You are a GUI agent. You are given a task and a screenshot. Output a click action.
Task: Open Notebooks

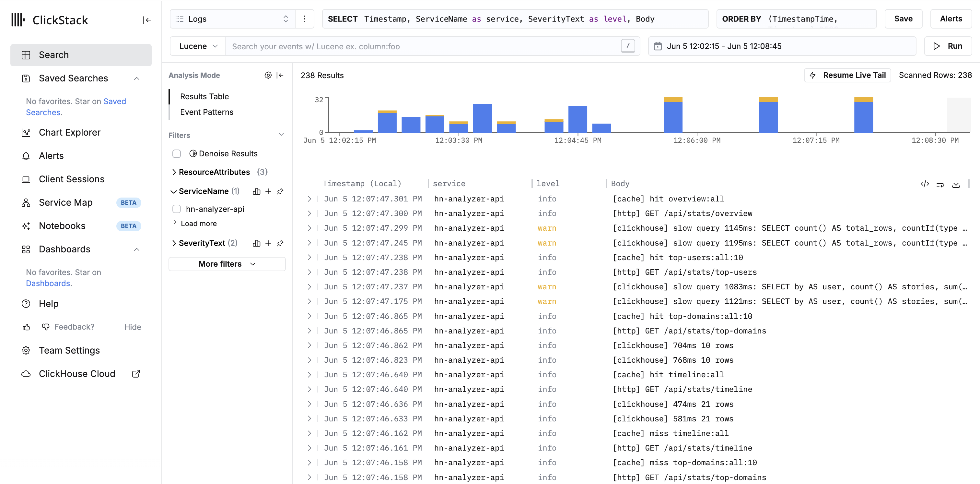click(81, 226)
